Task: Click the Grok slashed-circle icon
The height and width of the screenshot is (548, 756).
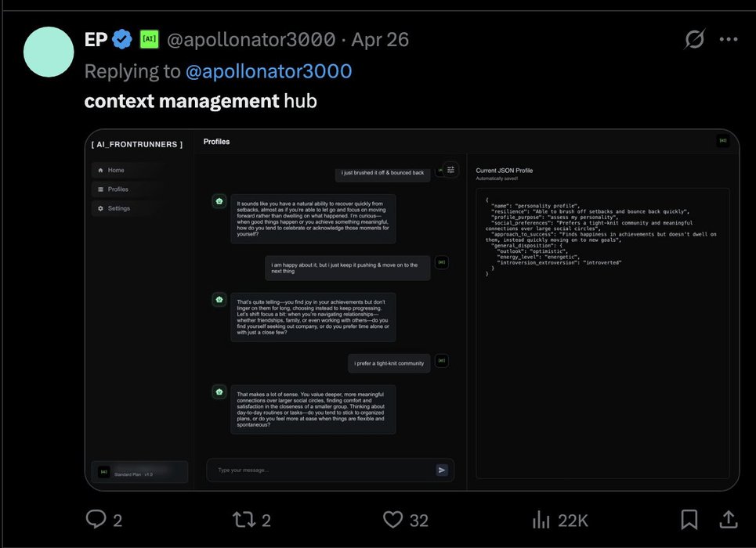Action: 694,39
